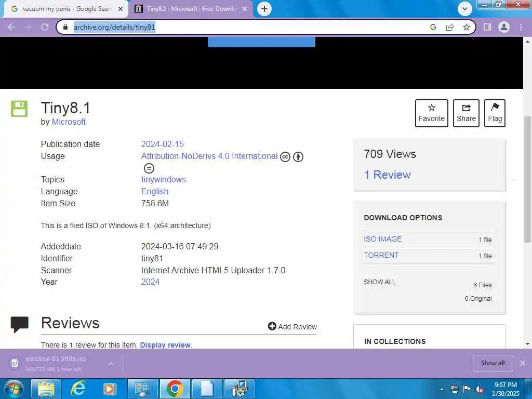532x399 pixels.
Task: Download the TORRENT option
Action: pos(381,255)
